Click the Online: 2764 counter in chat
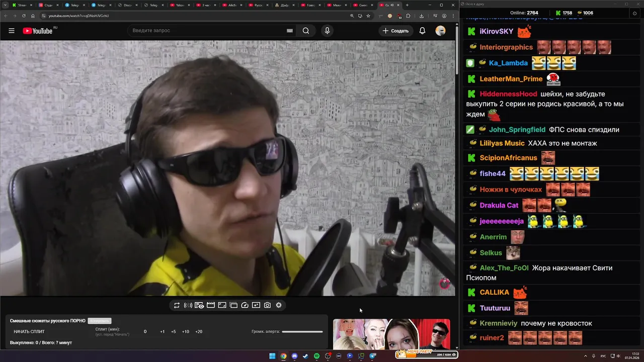 pos(524,13)
